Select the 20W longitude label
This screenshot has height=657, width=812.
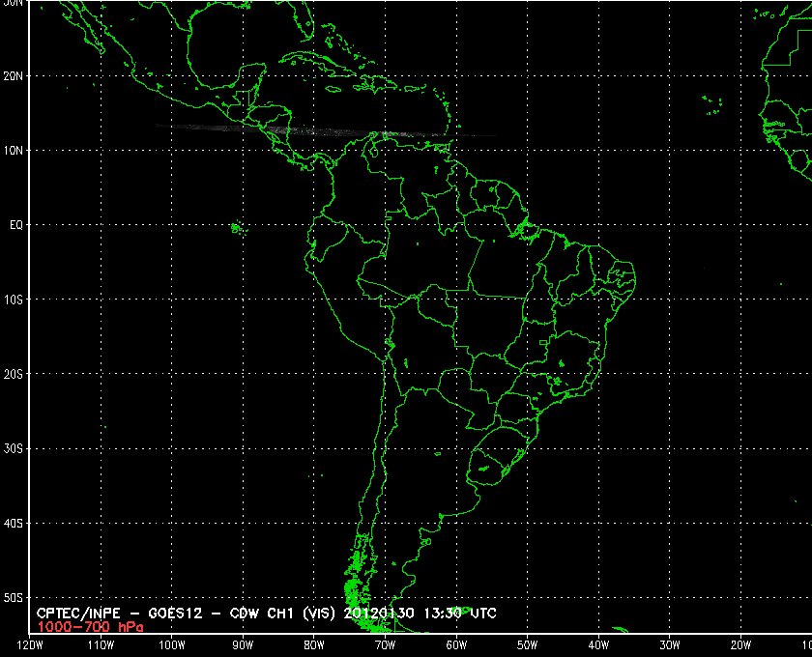click(x=740, y=645)
